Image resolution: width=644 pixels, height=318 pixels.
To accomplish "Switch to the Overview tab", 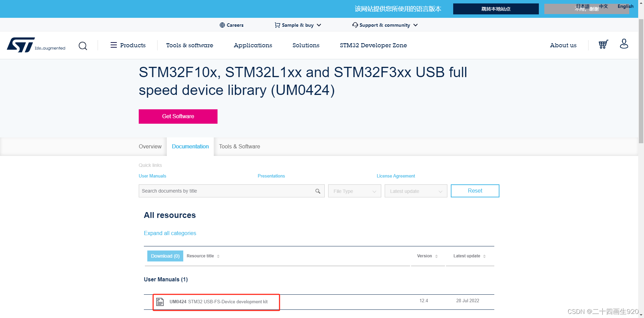I will (150, 146).
